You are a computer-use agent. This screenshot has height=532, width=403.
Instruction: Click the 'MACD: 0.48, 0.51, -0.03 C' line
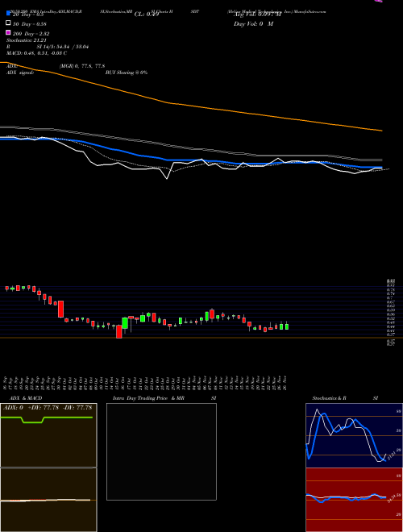[x=36, y=53]
